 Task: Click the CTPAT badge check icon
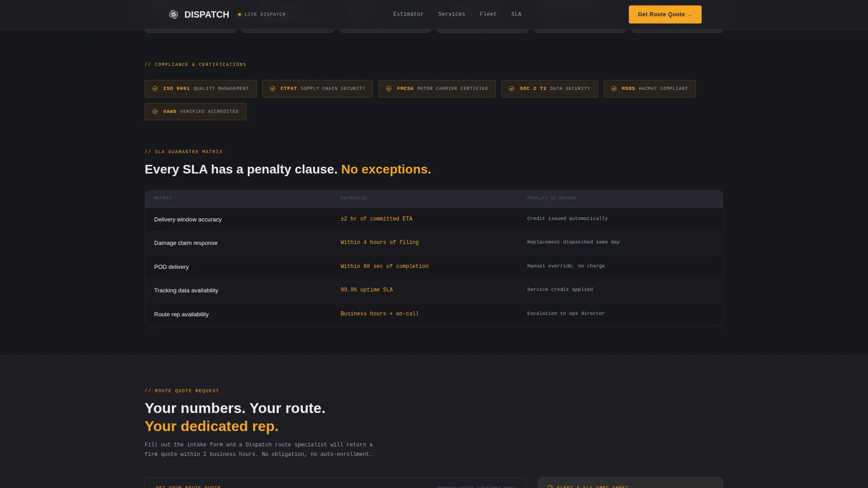(x=273, y=89)
